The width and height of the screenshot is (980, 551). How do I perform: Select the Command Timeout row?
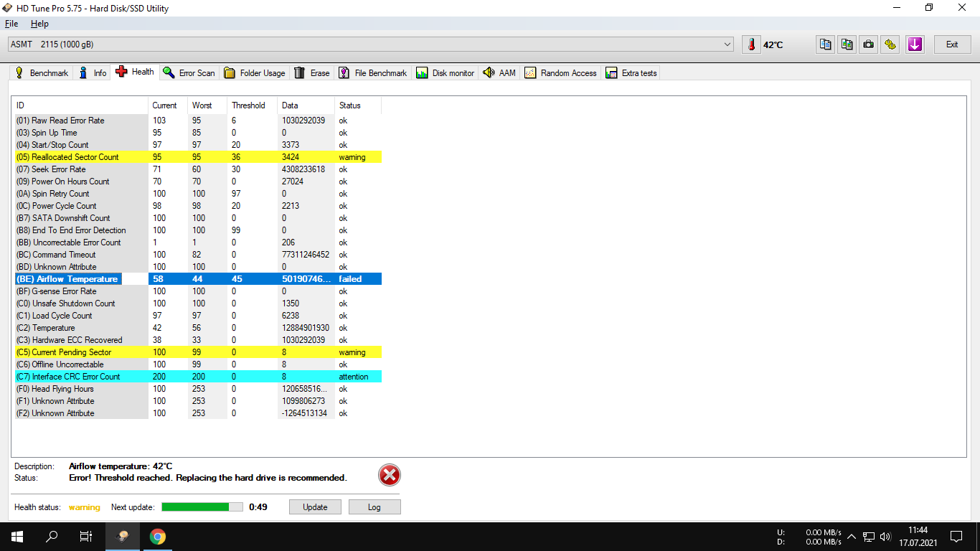point(198,255)
